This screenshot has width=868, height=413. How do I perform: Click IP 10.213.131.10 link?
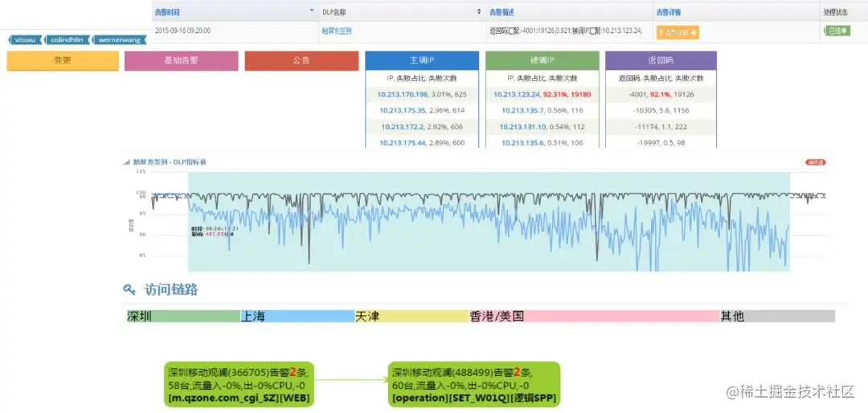[522, 127]
